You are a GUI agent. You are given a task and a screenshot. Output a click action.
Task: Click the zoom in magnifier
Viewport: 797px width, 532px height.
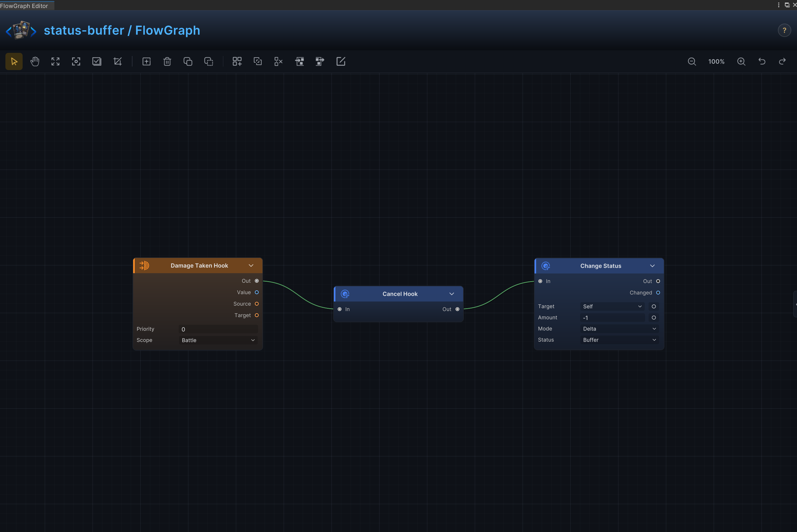pos(741,61)
